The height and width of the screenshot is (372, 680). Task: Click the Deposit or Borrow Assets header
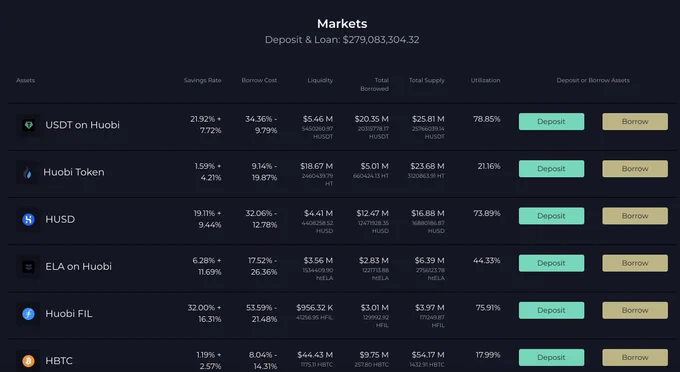(593, 80)
